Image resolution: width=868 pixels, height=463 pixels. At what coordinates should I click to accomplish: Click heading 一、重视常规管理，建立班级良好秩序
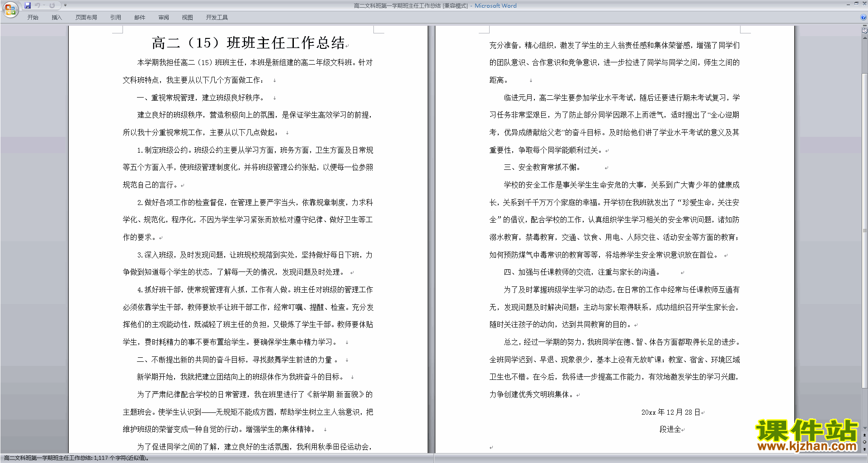pyautogui.click(x=201, y=98)
